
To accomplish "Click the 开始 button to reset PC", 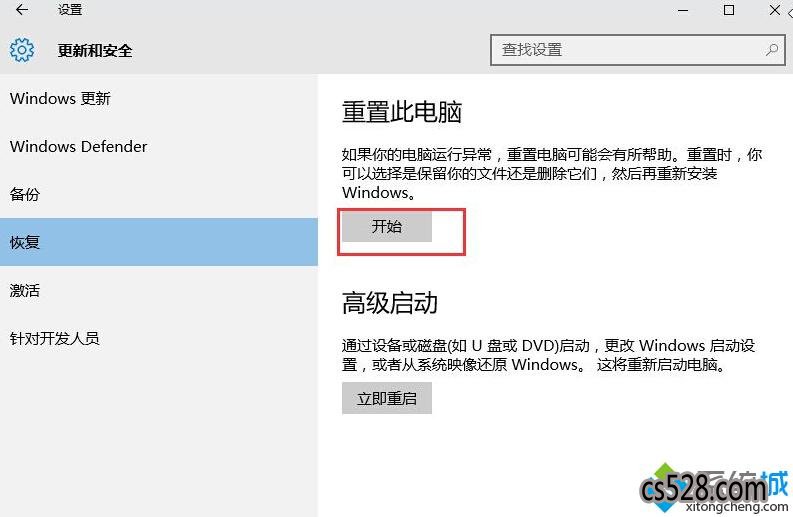I will [387, 226].
